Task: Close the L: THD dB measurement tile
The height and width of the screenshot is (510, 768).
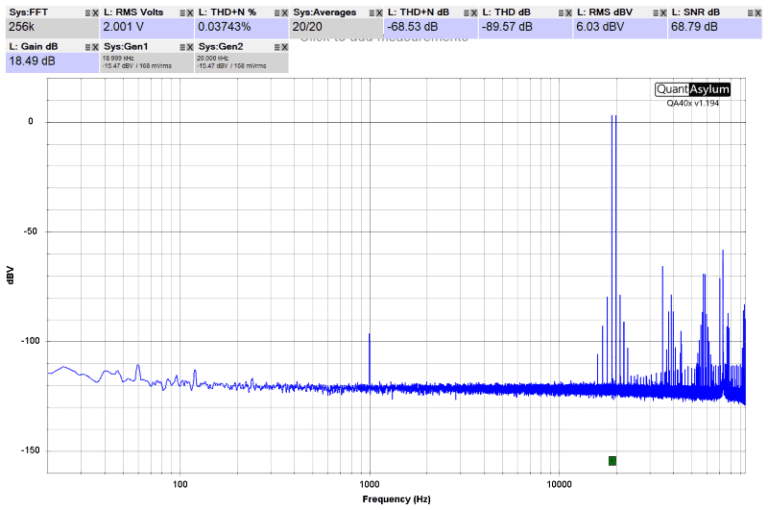Action: tap(568, 12)
